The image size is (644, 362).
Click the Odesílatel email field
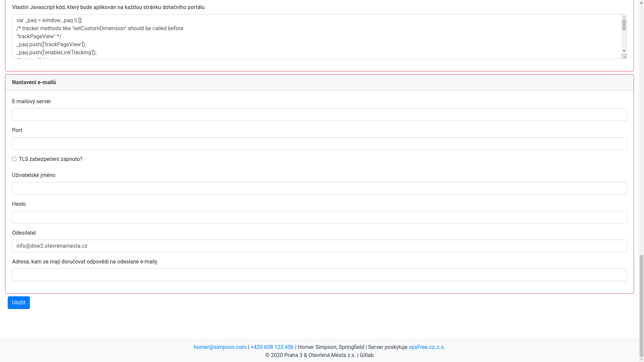click(x=319, y=246)
